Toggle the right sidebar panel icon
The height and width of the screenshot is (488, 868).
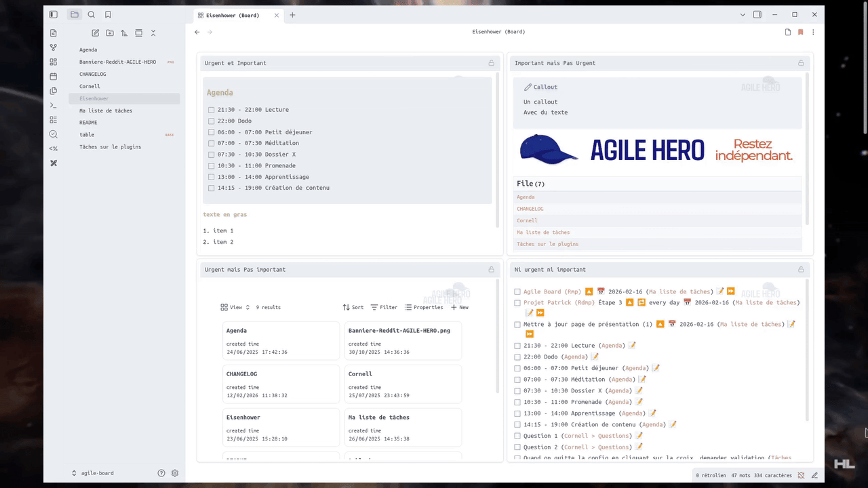(757, 14)
